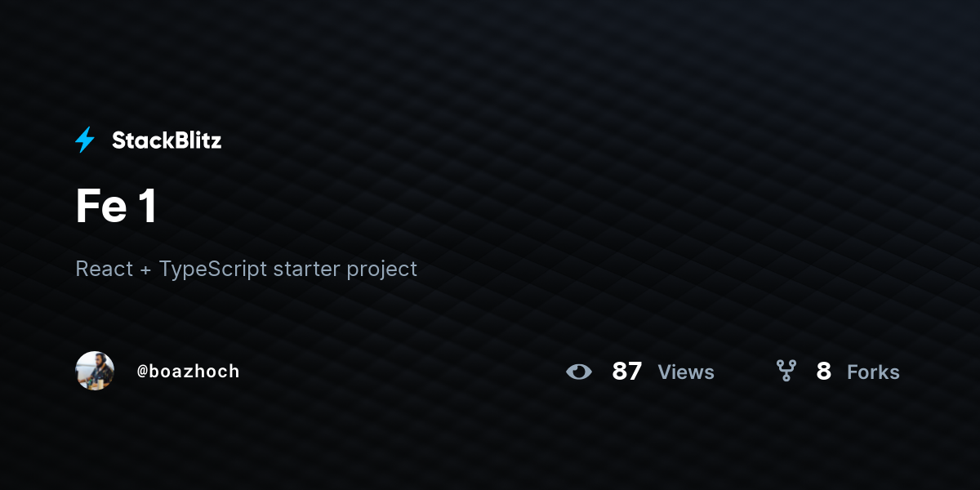Click the plus sign in the description

[x=145, y=270]
